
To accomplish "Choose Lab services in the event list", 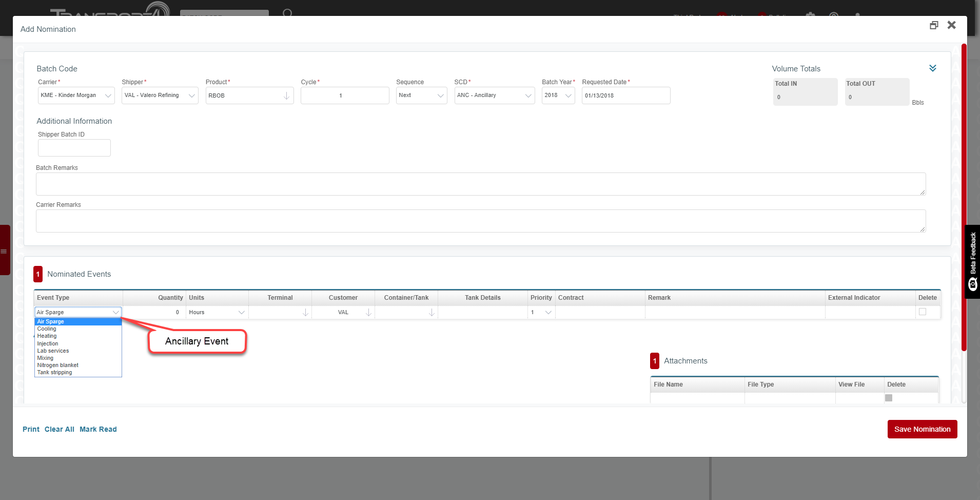I will click(x=53, y=351).
